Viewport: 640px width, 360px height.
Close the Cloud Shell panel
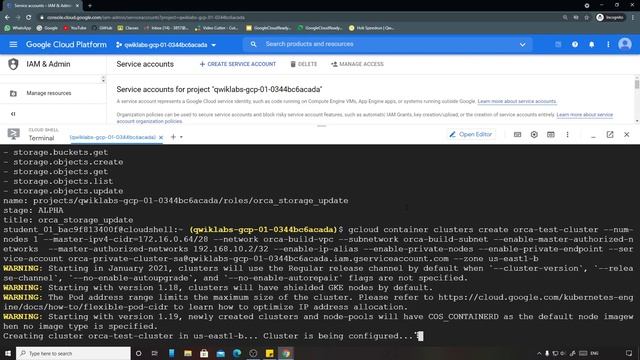pyautogui.click(x=627, y=134)
